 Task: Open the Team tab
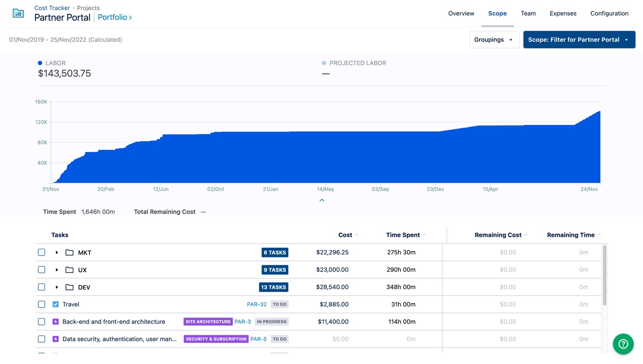click(x=528, y=13)
